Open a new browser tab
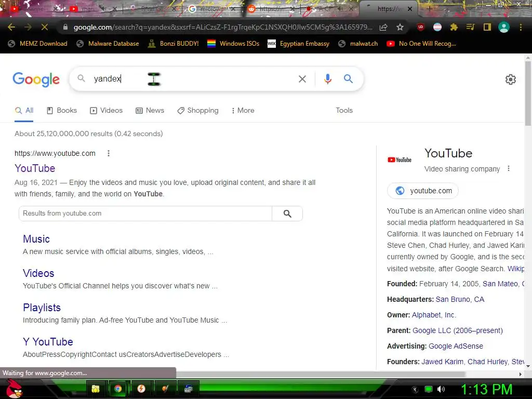The image size is (532, 399). [x=430, y=9]
